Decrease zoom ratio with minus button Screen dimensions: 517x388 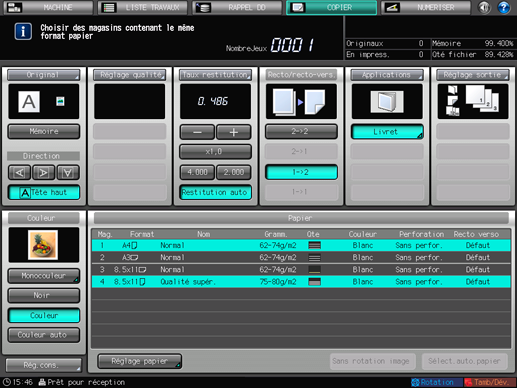pos(197,132)
